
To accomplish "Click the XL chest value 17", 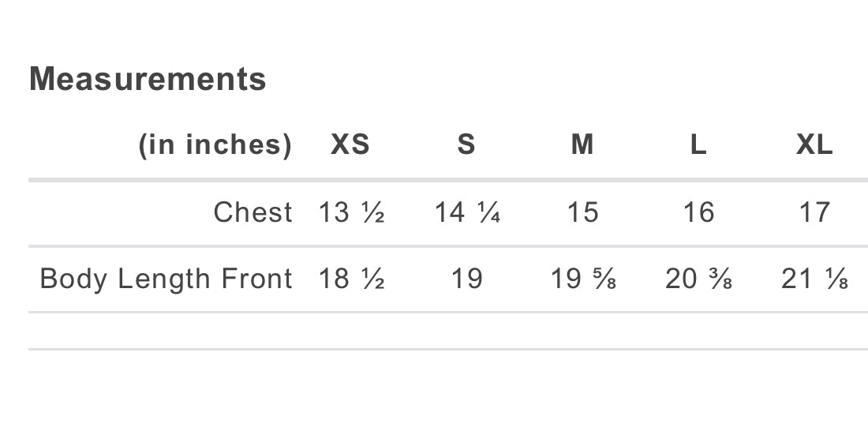I will [x=814, y=212].
